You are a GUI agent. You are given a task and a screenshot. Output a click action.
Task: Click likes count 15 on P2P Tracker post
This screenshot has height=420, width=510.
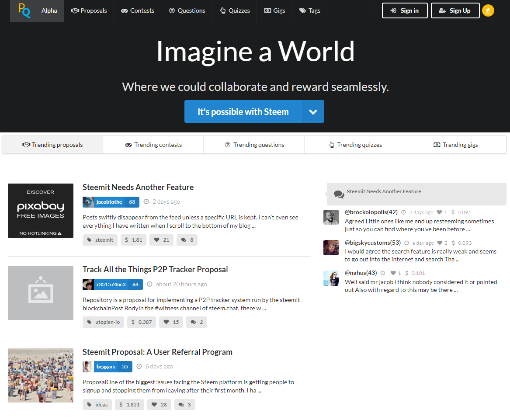coord(171,323)
